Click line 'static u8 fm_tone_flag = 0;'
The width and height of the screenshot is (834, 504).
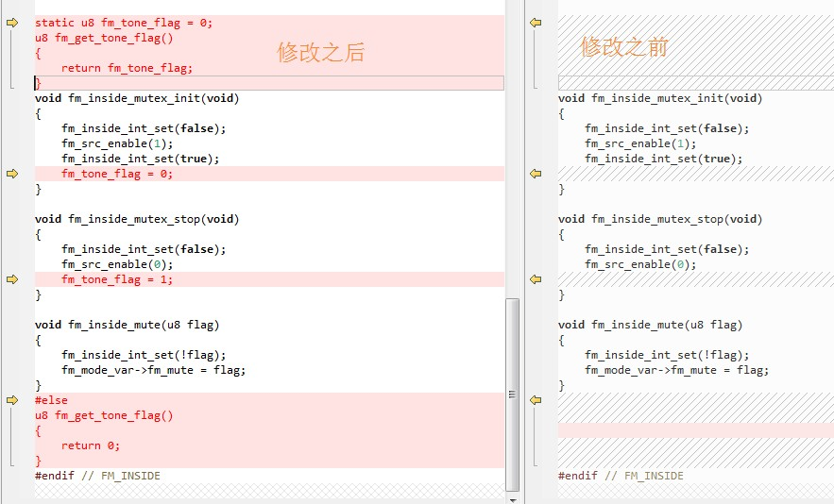124,23
